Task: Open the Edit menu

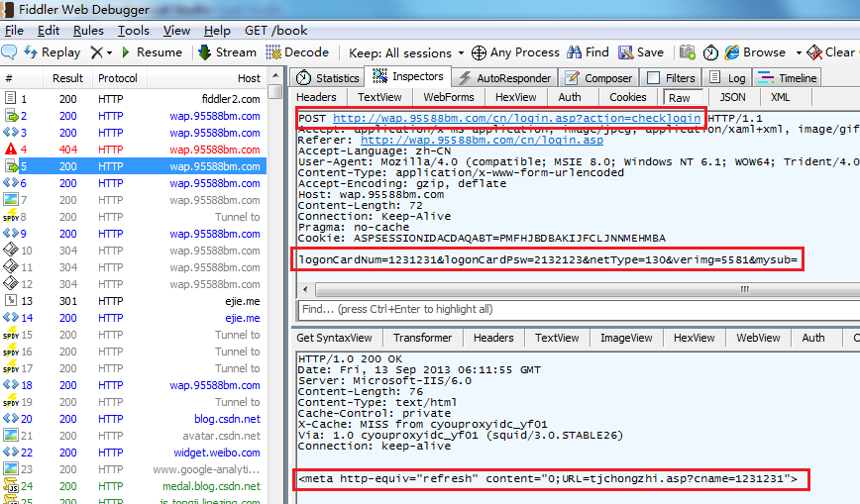Action: (x=49, y=30)
